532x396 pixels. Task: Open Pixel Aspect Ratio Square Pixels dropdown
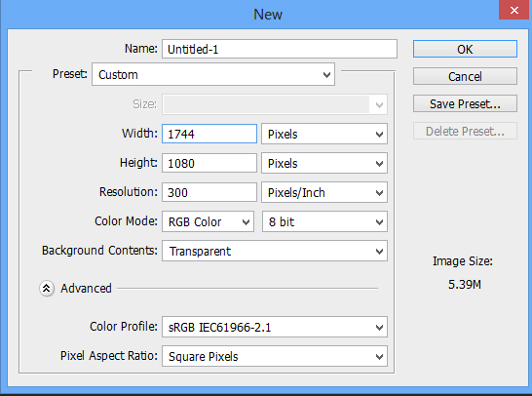click(x=275, y=356)
